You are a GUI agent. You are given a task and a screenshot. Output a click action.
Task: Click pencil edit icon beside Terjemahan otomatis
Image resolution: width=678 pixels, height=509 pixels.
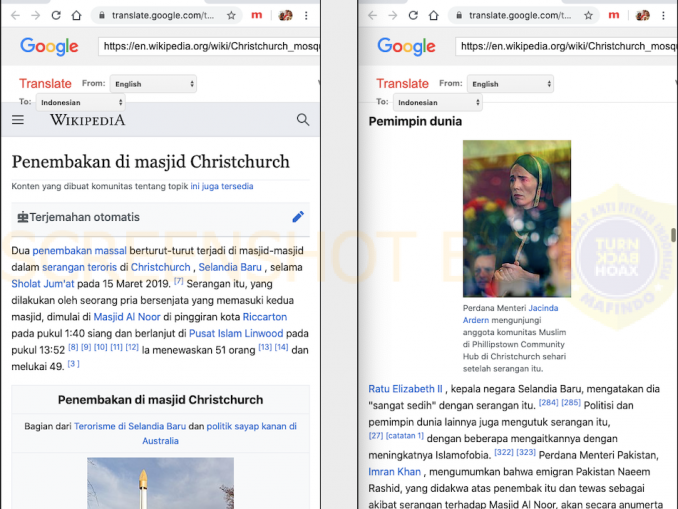298,217
